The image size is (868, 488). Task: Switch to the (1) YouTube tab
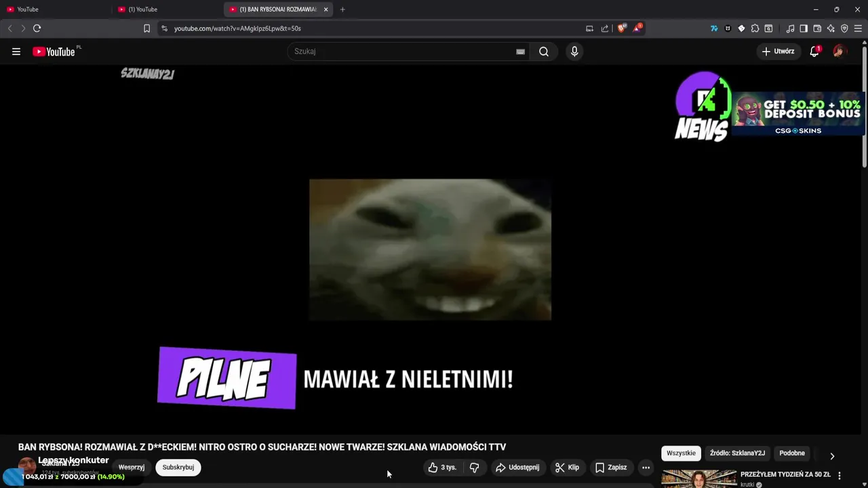pyautogui.click(x=166, y=9)
